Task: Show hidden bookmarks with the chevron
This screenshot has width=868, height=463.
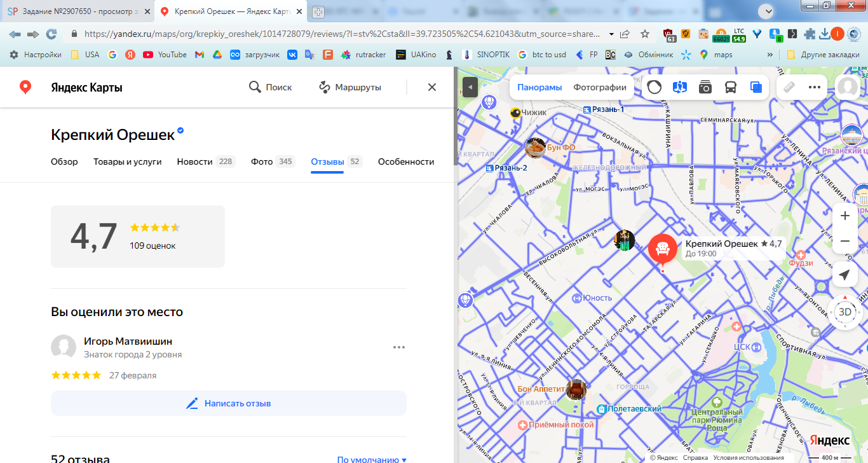Action: coord(770,55)
